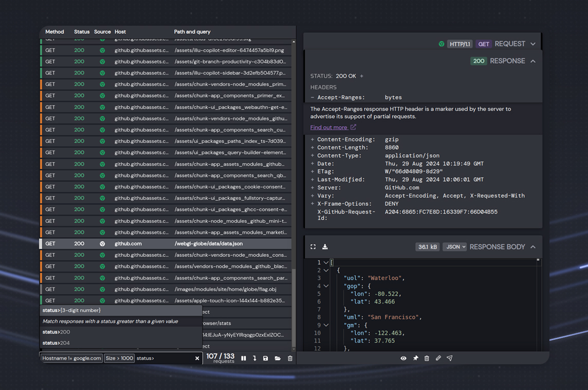Image resolution: width=588 pixels, height=390 pixels.
Task: Open the Find out more link
Action: coord(329,127)
